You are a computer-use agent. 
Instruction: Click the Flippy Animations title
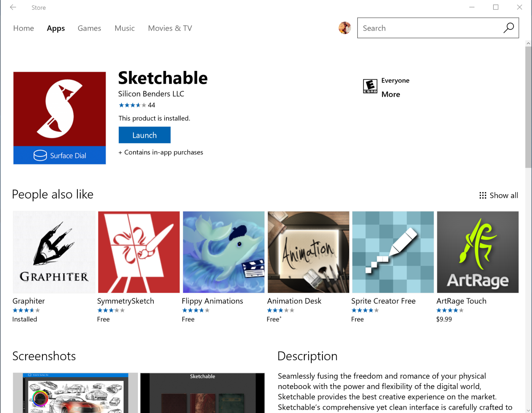[x=212, y=301]
